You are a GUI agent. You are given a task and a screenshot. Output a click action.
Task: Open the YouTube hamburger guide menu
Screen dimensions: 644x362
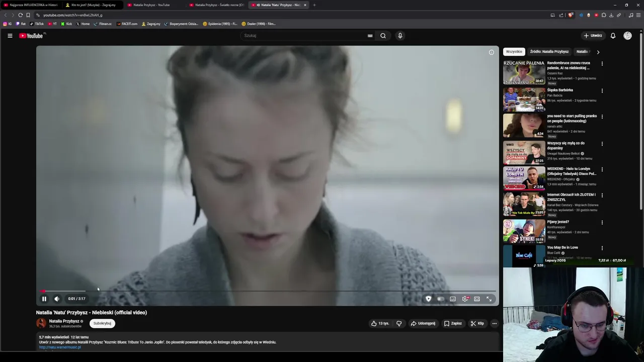coord(10,36)
